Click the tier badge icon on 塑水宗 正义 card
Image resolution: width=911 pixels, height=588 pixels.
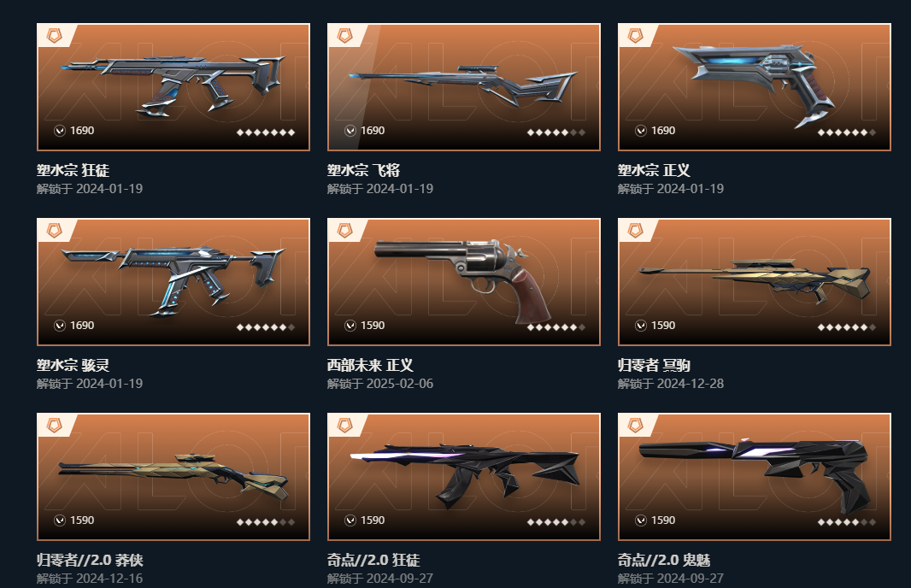pyautogui.click(x=635, y=36)
